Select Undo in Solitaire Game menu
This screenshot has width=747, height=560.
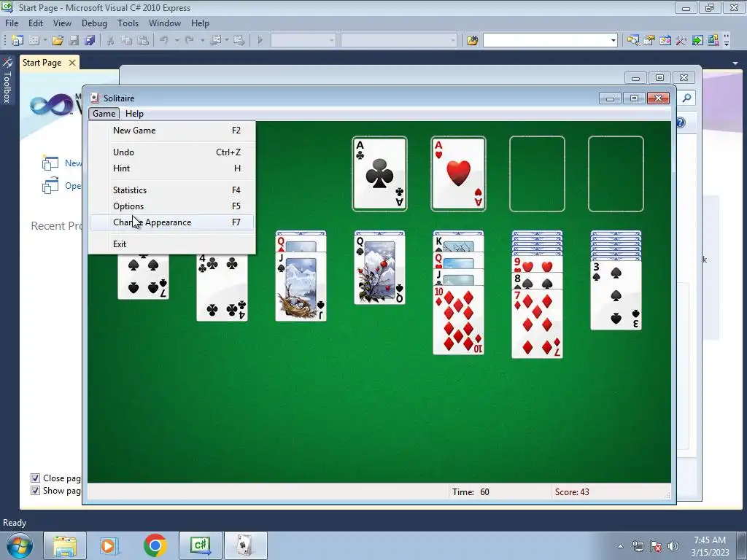click(x=172, y=152)
